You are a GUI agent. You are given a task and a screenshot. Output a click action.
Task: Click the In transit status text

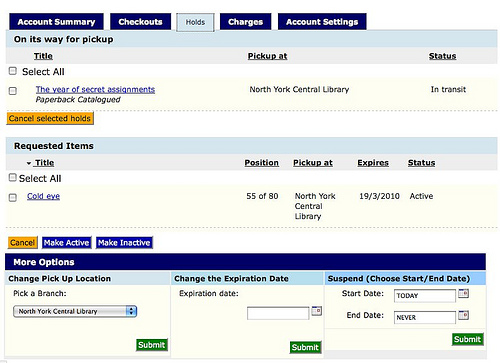tap(448, 89)
